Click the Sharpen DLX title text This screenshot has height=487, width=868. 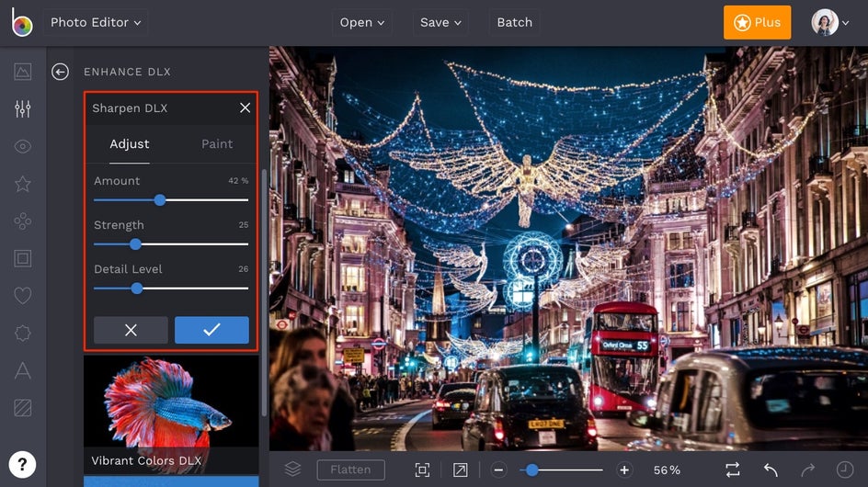(130, 108)
